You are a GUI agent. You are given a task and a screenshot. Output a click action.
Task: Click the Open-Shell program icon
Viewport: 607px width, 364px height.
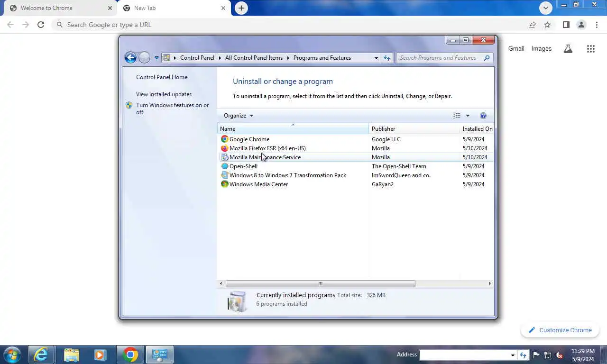pyautogui.click(x=224, y=166)
